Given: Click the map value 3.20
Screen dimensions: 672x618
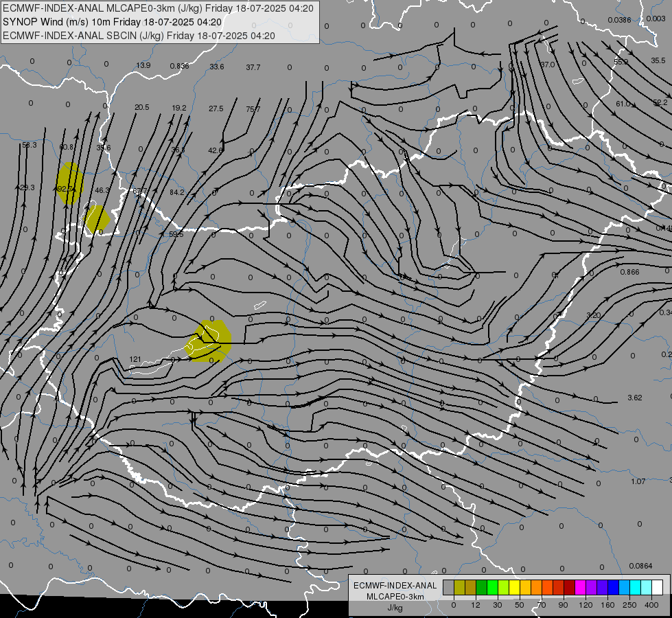Looking at the screenshot, I should [594, 315].
